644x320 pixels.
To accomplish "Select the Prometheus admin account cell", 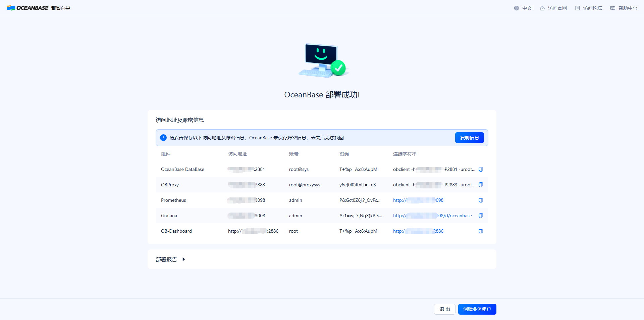I will coord(296,200).
